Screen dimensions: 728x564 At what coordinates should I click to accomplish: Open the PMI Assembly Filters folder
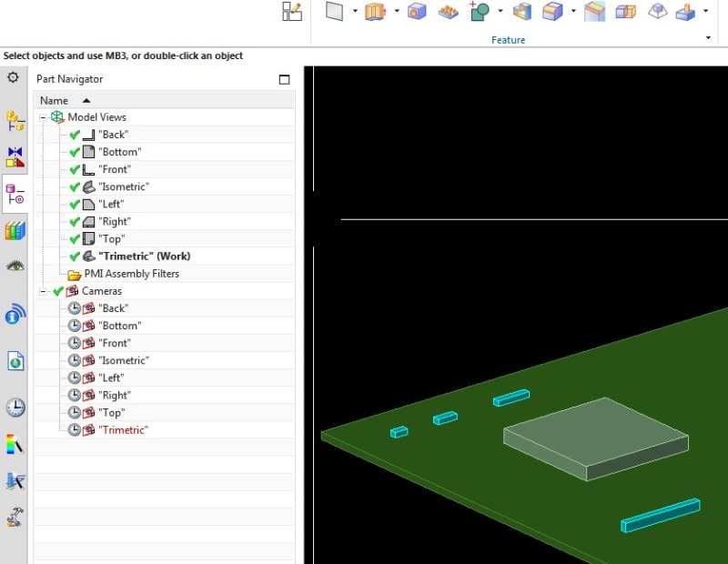(131, 274)
